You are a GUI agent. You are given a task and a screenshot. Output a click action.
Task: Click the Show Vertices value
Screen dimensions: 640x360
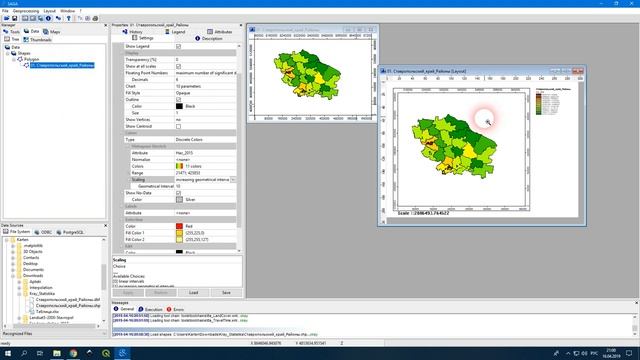205,120
